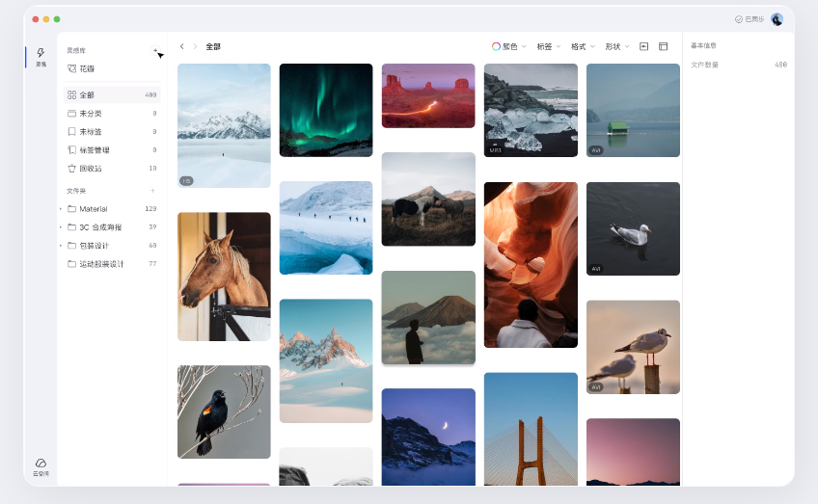818x504 pixels.
Task: Expand the Material folder arrow
Action: (x=61, y=209)
